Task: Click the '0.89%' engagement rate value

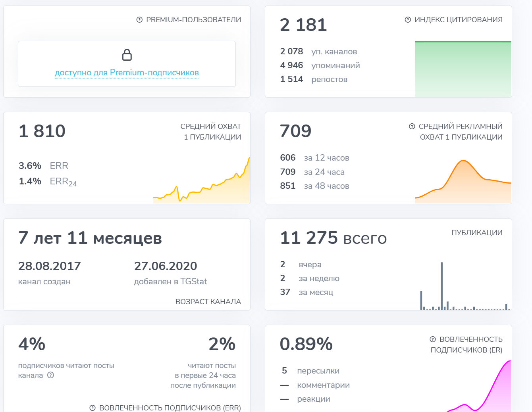Action: [306, 344]
